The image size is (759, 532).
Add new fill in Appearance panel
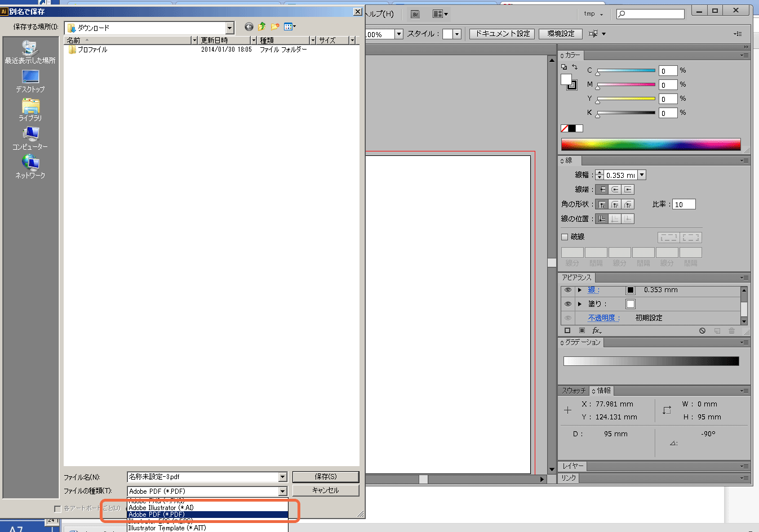click(x=582, y=331)
